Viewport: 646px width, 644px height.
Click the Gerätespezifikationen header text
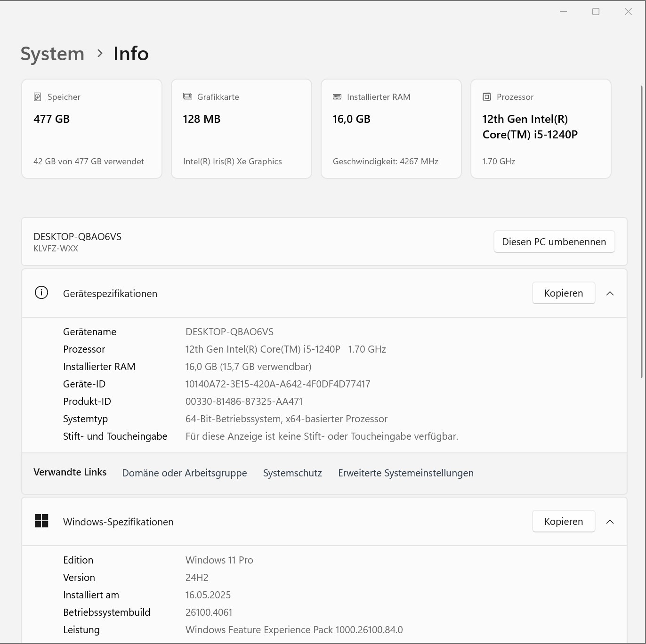click(x=110, y=294)
